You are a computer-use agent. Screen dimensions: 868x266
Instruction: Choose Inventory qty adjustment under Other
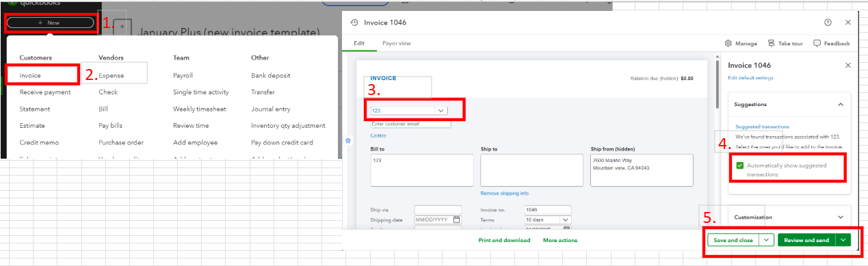288,126
